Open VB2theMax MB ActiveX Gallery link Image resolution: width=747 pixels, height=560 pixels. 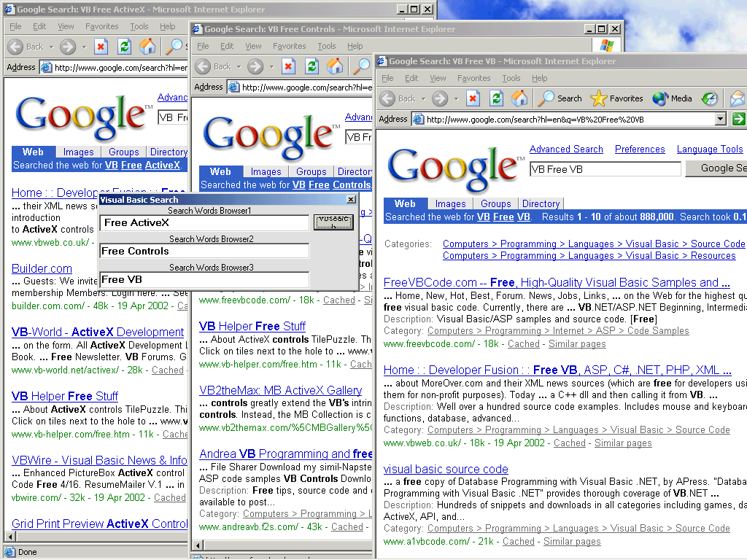280,391
